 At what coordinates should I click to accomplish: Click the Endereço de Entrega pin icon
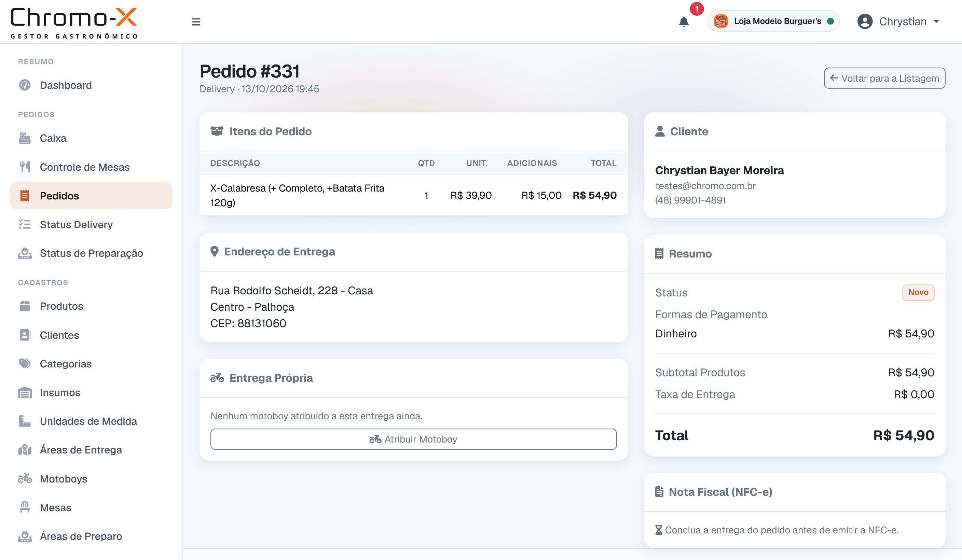[x=215, y=252]
